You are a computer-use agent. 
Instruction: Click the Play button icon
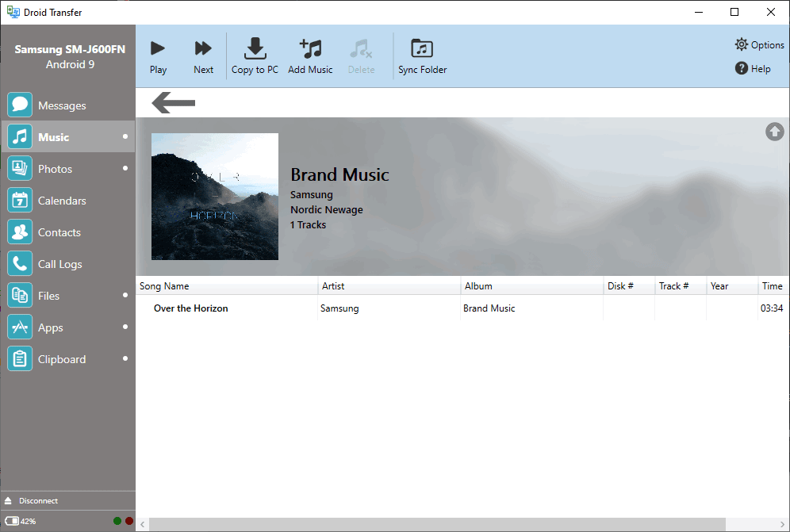158,48
